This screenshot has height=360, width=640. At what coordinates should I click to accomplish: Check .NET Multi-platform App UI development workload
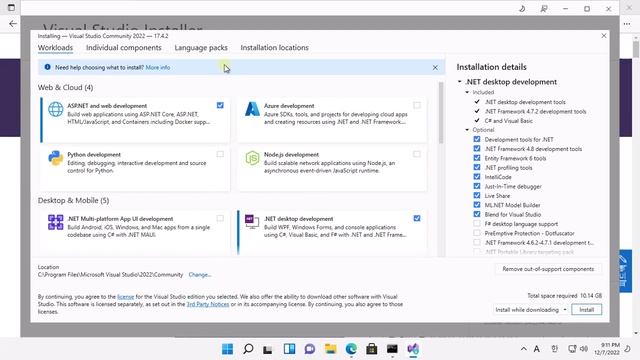pos(220,218)
